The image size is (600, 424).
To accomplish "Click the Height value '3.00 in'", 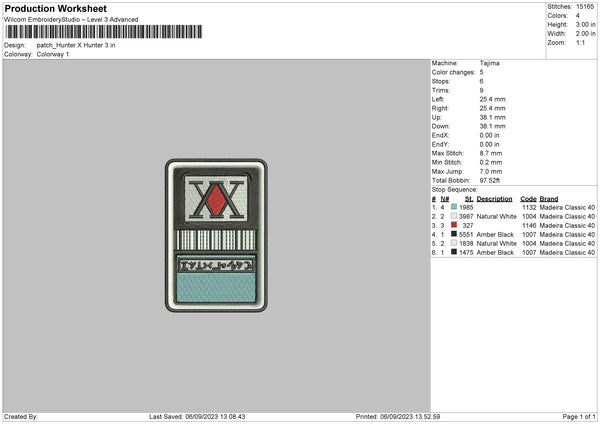I will (585, 24).
